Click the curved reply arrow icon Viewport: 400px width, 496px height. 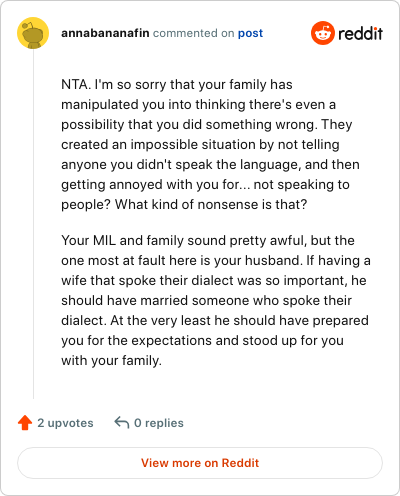(x=122, y=423)
